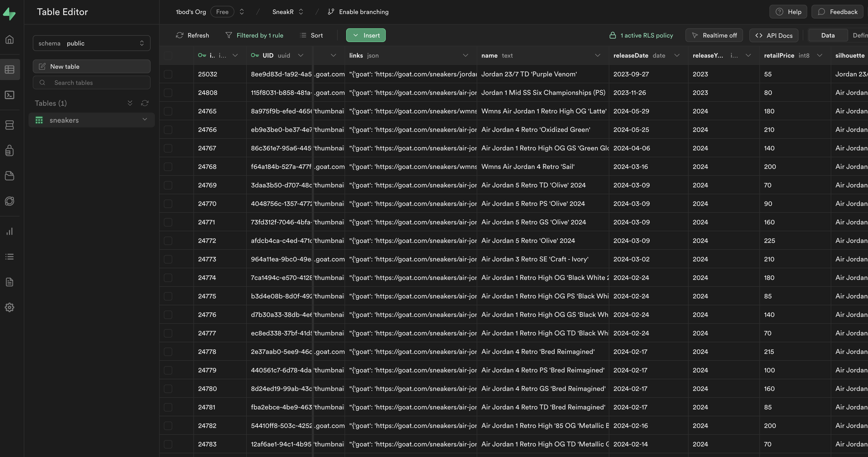The width and height of the screenshot is (868, 457).
Task: Click the sneakers table grid icon
Action: point(39,120)
